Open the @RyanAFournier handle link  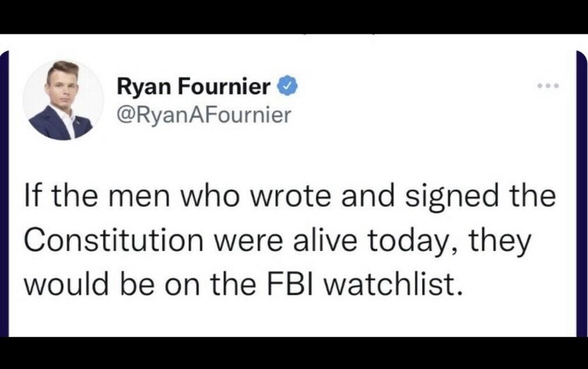point(204,115)
